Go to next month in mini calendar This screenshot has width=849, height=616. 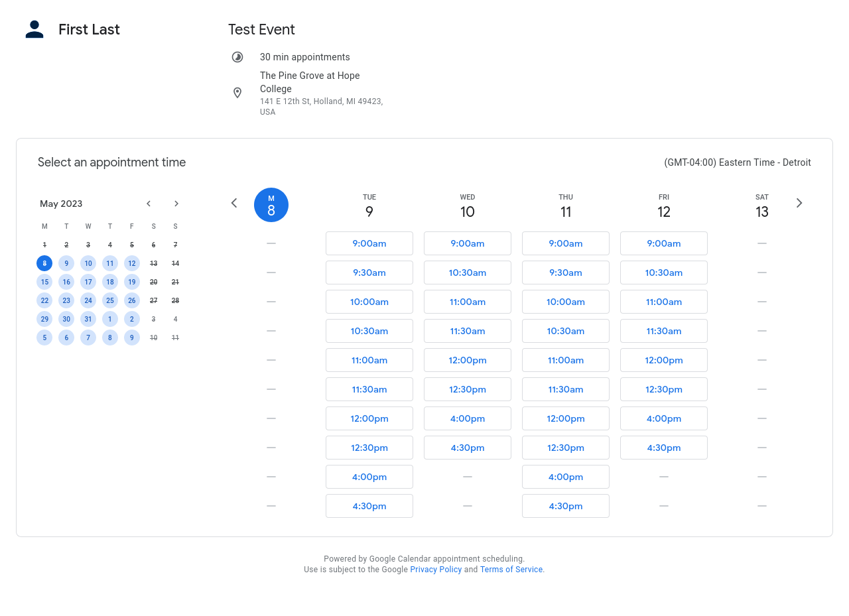tap(176, 204)
